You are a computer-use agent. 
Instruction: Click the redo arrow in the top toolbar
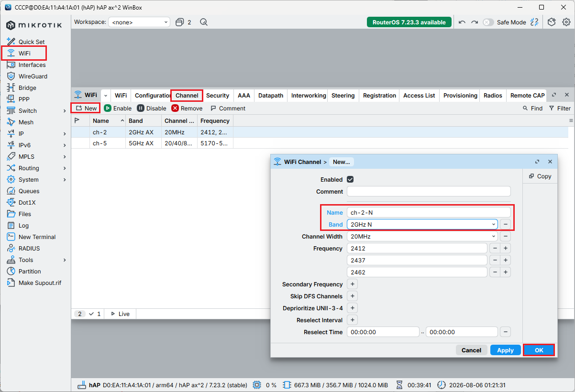(475, 22)
